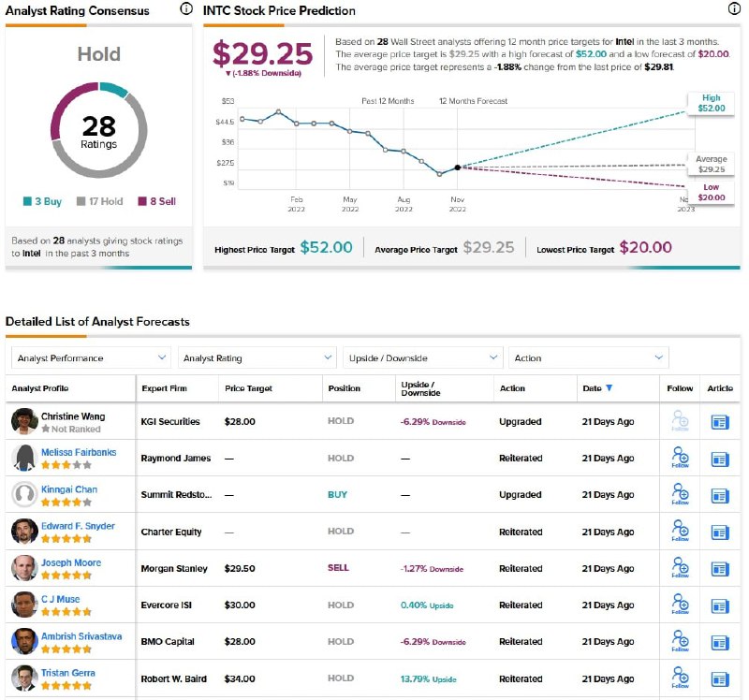The image size is (749, 700).
Task: Expand the Analyst Rating filter dropdown
Action: tap(257, 357)
